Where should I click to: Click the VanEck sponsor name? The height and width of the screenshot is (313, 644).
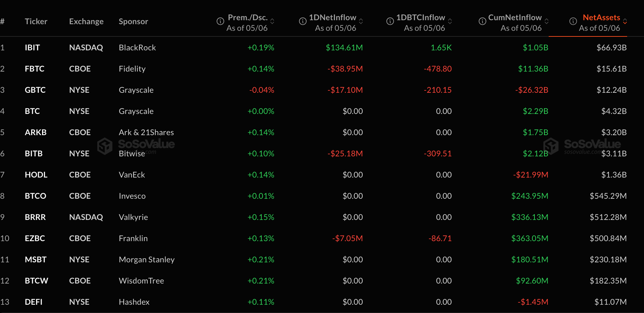[132, 175]
